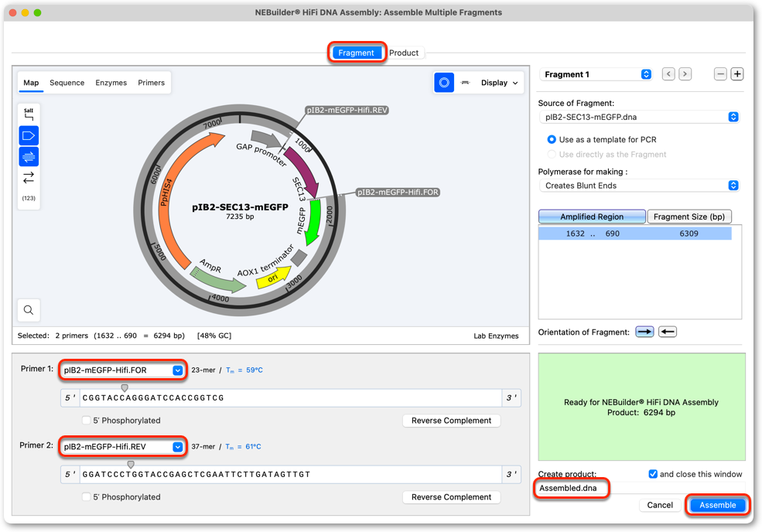This screenshot has width=762, height=532.
Task: Click the yellow ori feature arrow
Action: click(273, 278)
